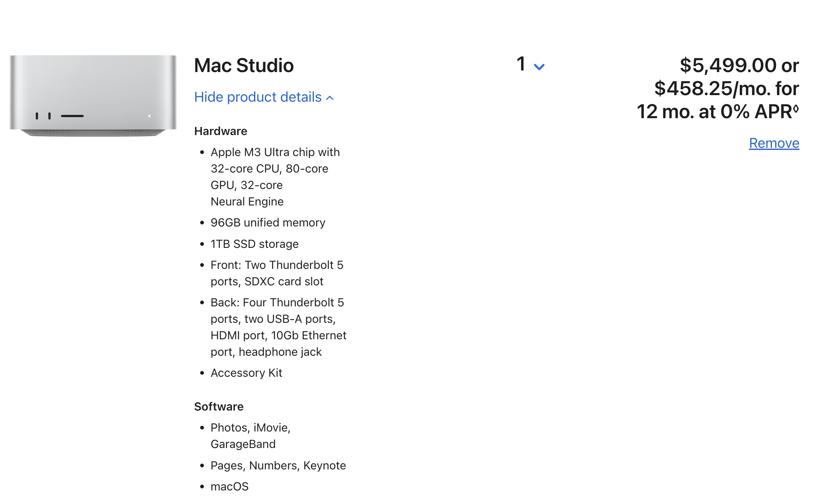This screenshot has width=823, height=504.
Task: Click the 1TB SSD storage item
Action: coord(255,244)
